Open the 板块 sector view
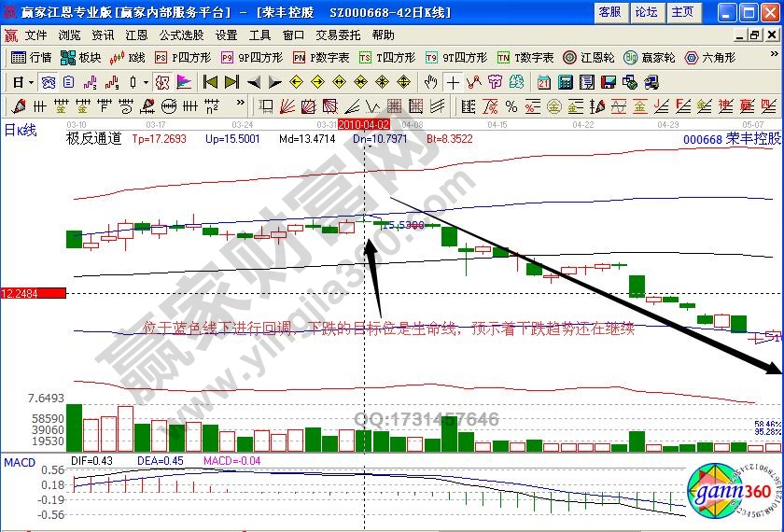This screenshot has height=532, width=784. tap(82, 57)
